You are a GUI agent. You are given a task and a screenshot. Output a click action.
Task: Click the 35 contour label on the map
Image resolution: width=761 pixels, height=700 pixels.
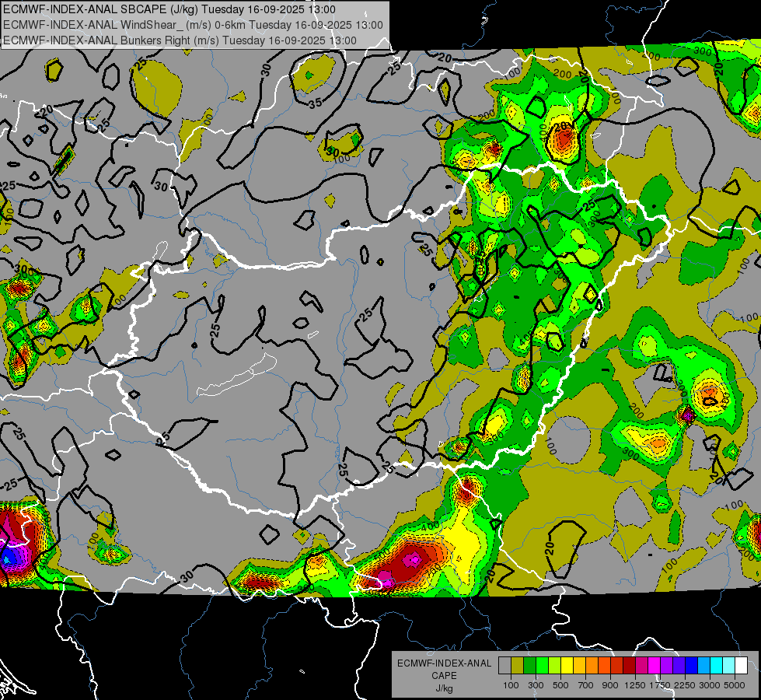pos(315,103)
